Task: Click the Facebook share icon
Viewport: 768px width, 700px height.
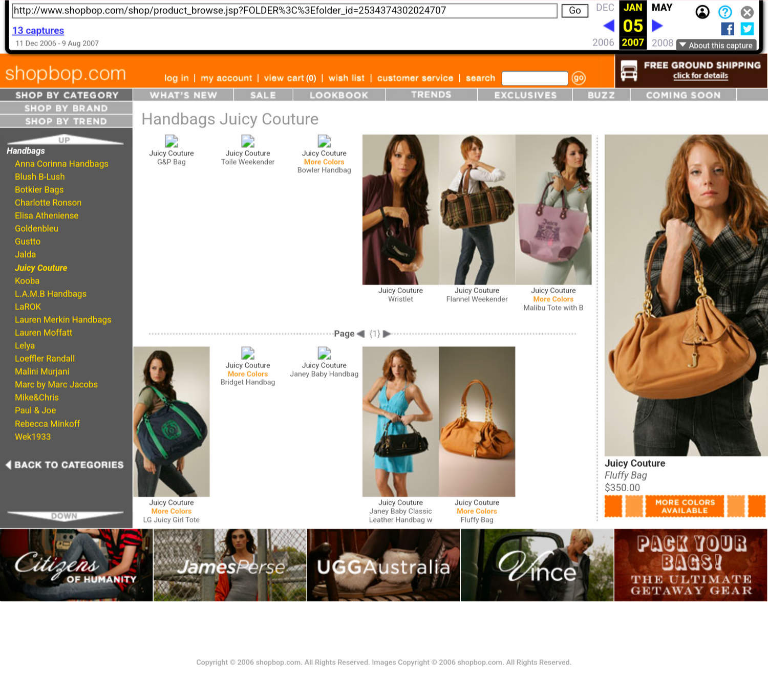Action: [x=727, y=29]
